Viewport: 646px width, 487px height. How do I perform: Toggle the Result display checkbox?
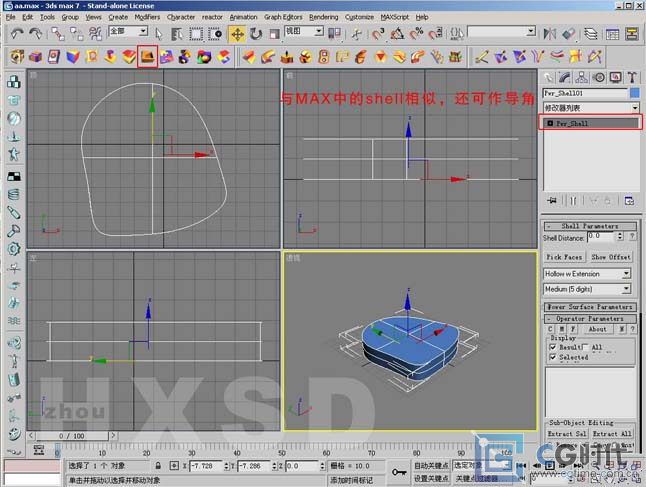tap(553, 347)
